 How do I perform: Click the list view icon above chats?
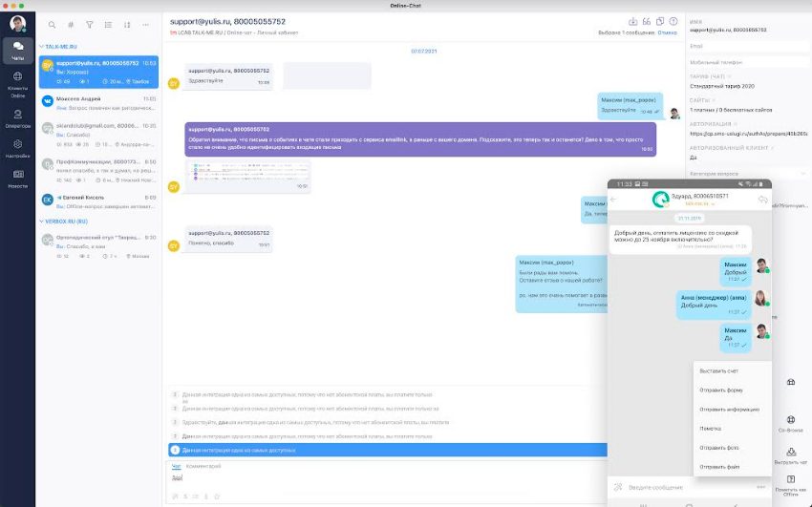(108, 24)
